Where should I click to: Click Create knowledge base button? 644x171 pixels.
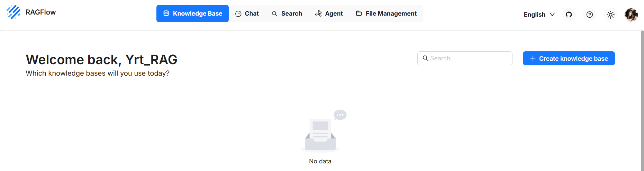[569, 58]
